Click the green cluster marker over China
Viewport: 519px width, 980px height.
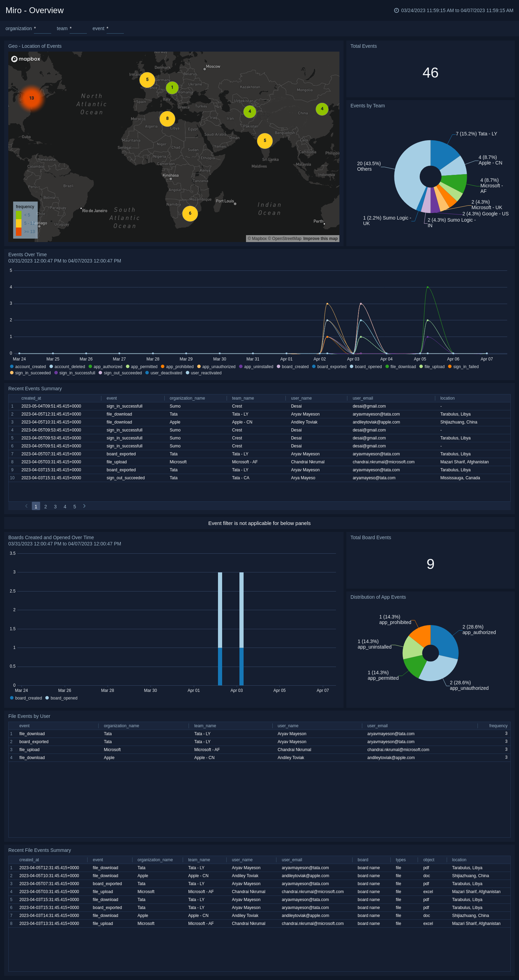coord(322,109)
